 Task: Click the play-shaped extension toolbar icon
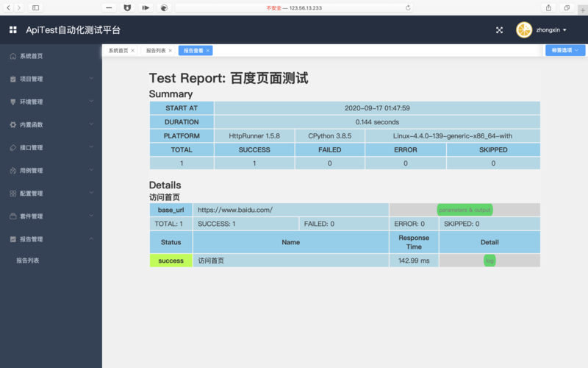tap(146, 7)
